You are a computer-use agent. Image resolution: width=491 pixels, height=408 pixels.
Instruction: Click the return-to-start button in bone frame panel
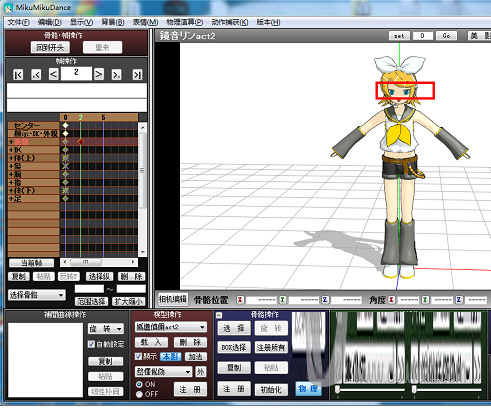50,47
